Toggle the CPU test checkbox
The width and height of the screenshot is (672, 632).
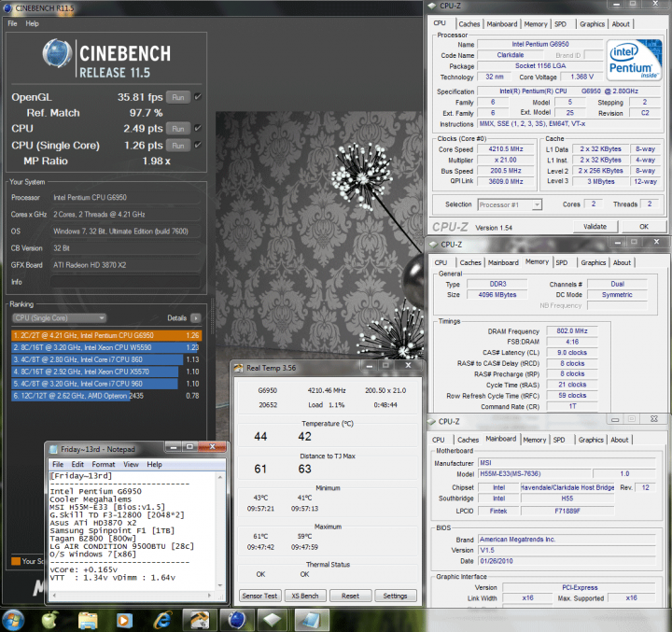click(x=198, y=128)
